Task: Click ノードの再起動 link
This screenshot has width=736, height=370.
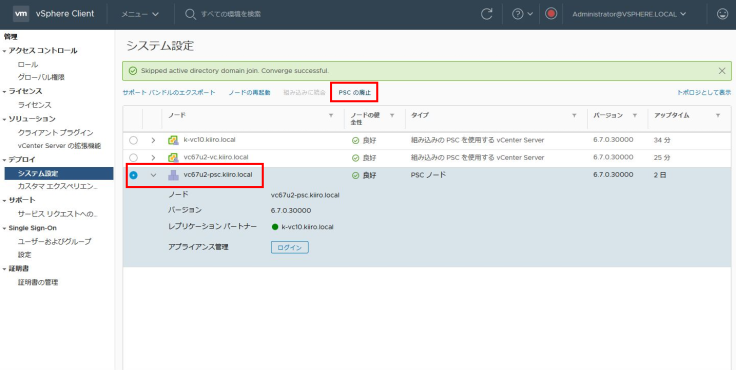Action: [249, 92]
